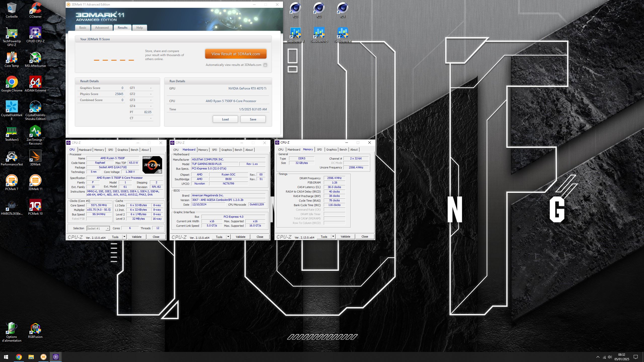Open the Google Chrome desktop icon

12,84
